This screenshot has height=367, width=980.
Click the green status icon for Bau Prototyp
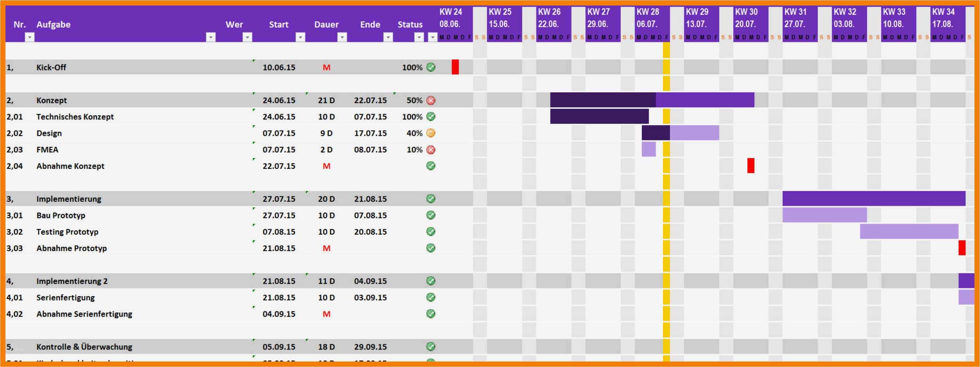(x=431, y=215)
